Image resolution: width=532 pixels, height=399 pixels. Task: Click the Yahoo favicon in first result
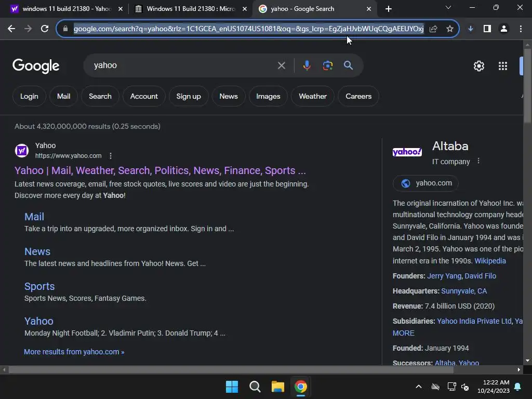click(x=22, y=150)
